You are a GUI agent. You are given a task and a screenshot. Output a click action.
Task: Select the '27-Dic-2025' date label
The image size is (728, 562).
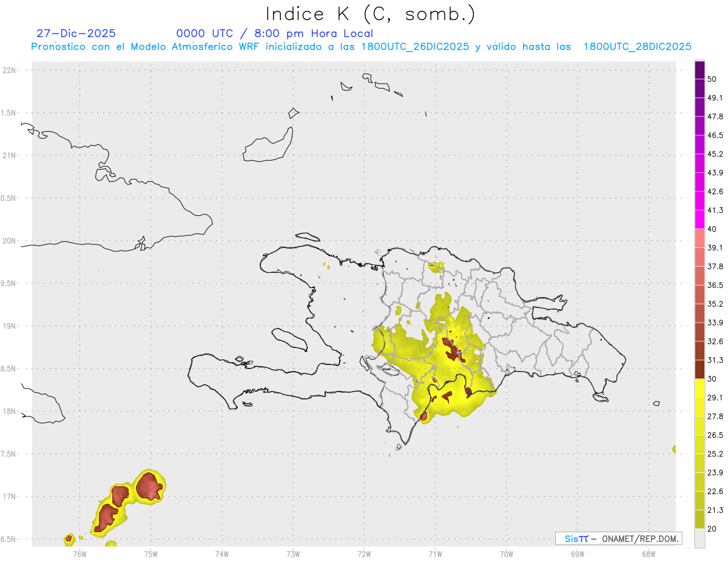76,33
